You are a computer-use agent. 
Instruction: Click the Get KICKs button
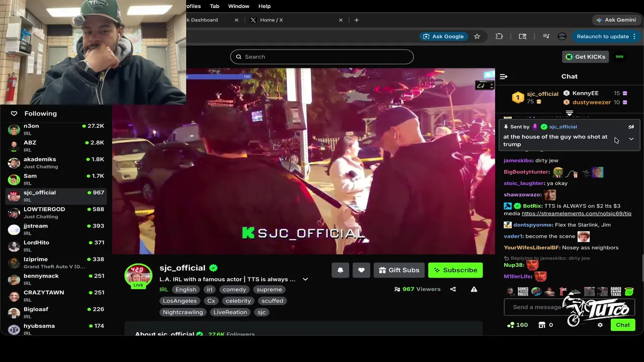(x=586, y=57)
